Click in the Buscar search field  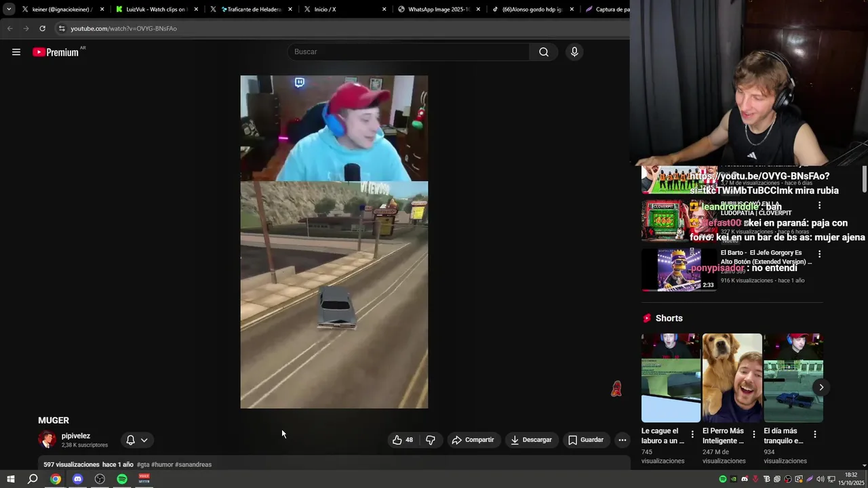[x=409, y=52]
